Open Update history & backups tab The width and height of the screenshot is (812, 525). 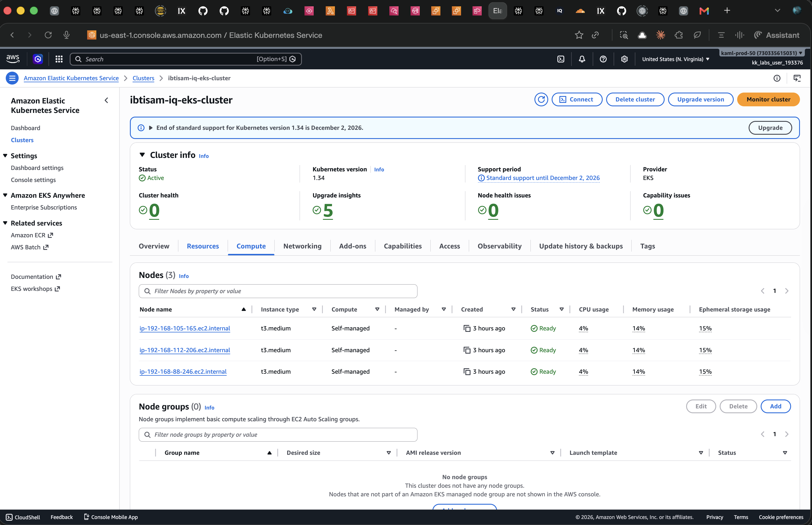tap(580, 246)
